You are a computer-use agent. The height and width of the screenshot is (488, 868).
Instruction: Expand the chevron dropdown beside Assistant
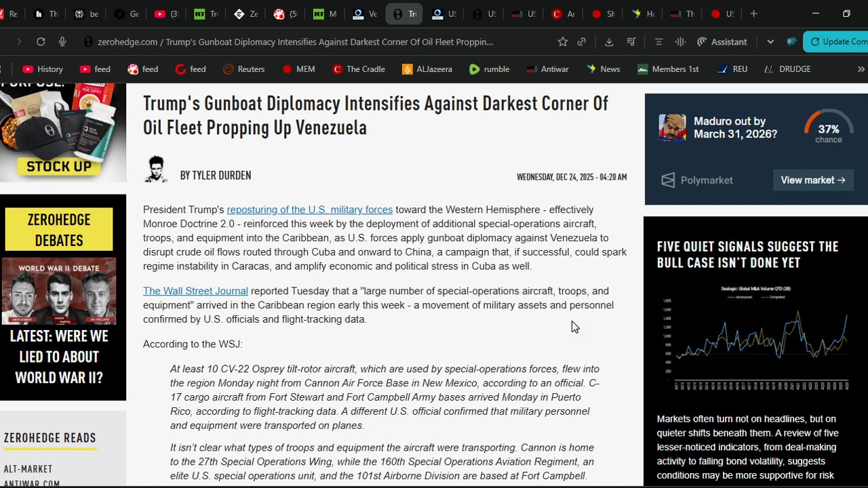point(770,42)
